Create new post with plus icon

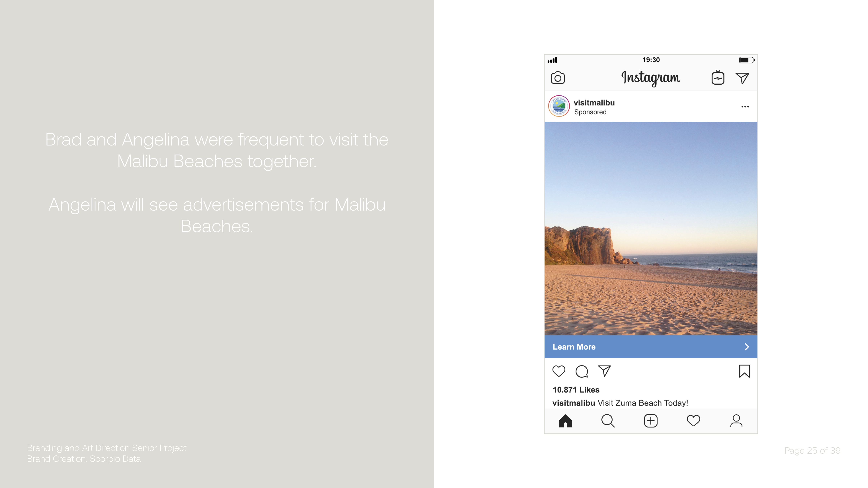[651, 421]
